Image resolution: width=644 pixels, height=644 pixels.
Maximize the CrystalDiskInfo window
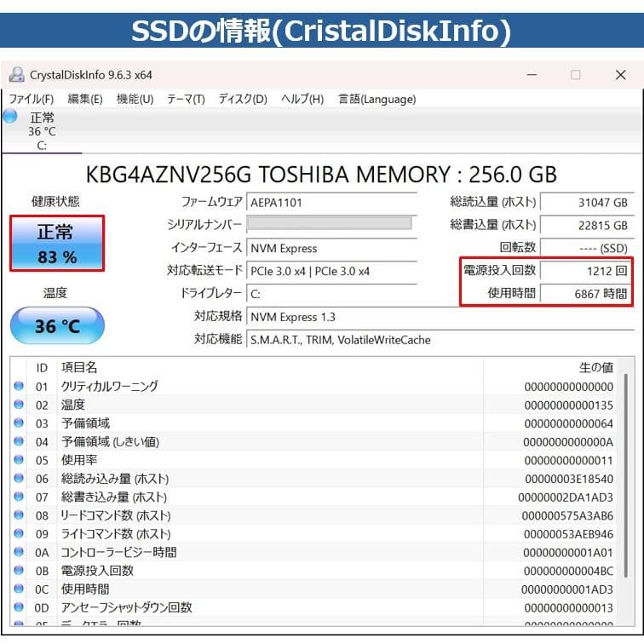click(575, 75)
